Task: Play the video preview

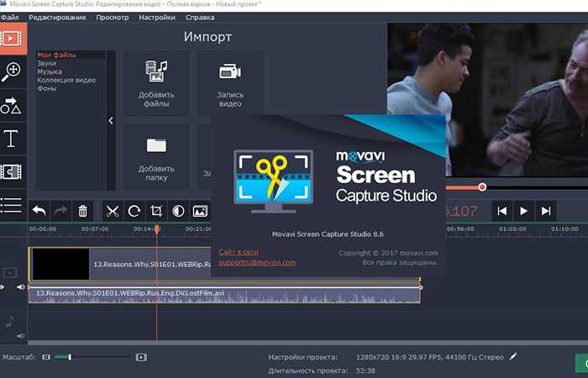Action: click(524, 211)
